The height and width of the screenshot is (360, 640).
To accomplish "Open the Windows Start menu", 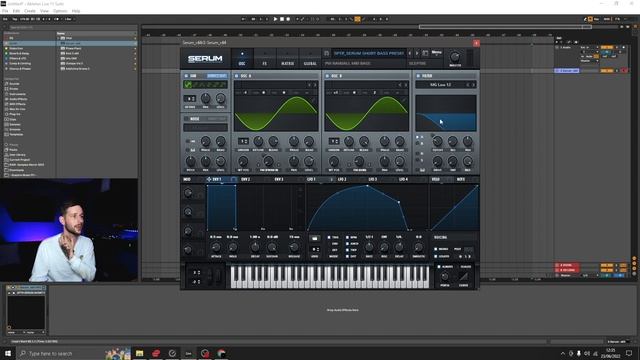I will pos(8,353).
